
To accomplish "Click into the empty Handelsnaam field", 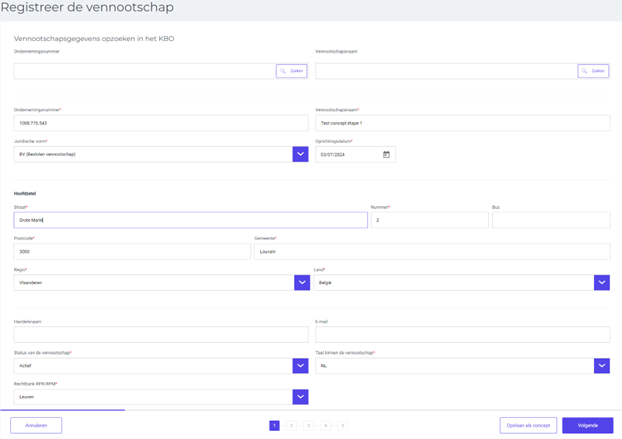I will (x=160, y=335).
